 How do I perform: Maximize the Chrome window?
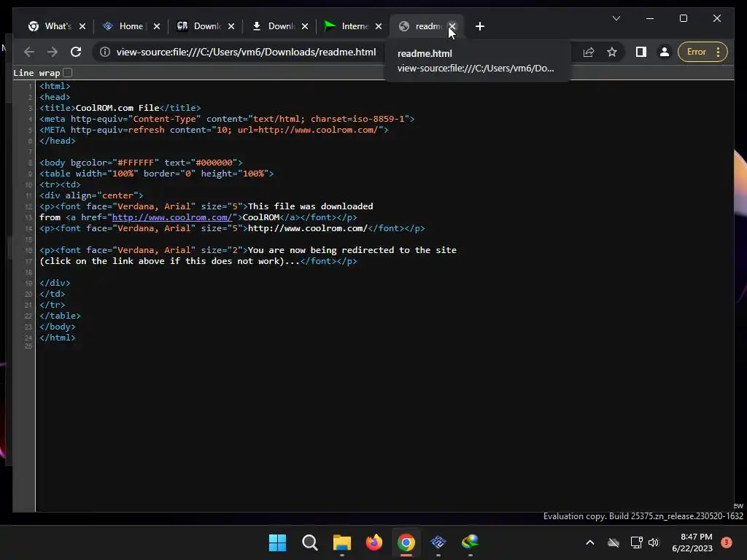tap(683, 18)
